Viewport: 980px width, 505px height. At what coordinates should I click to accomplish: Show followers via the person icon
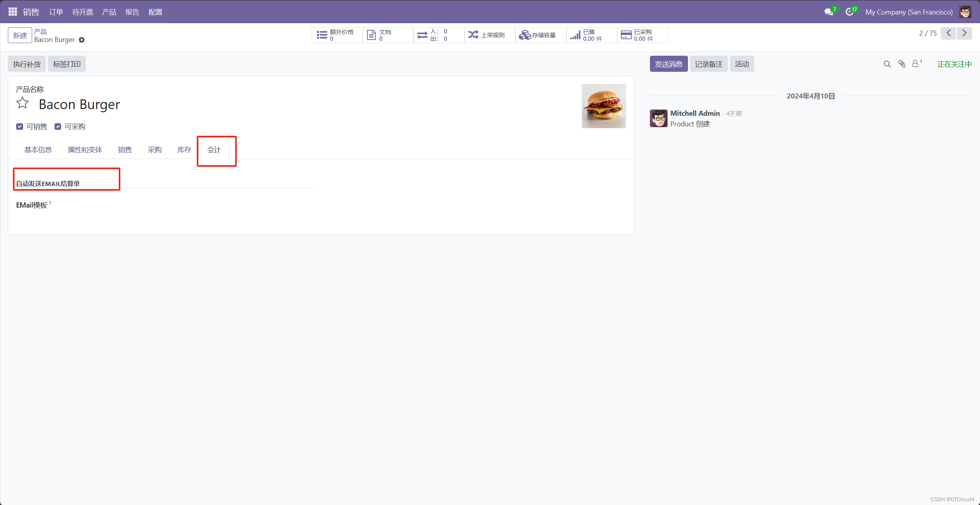(x=915, y=64)
